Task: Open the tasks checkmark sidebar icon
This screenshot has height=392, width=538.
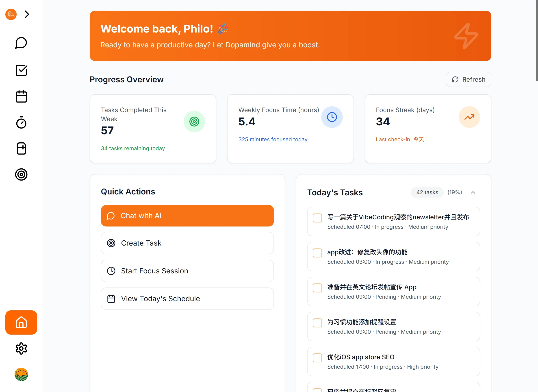Action: 21,70
